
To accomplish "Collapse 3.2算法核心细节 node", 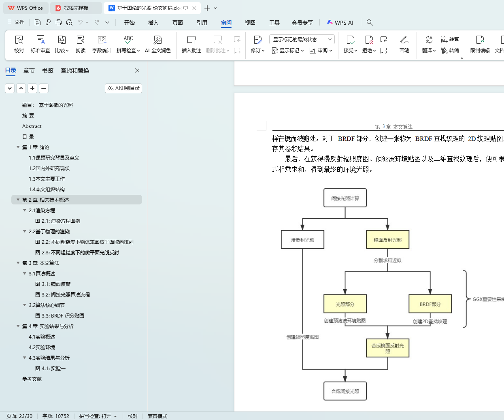I will click(x=25, y=305).
